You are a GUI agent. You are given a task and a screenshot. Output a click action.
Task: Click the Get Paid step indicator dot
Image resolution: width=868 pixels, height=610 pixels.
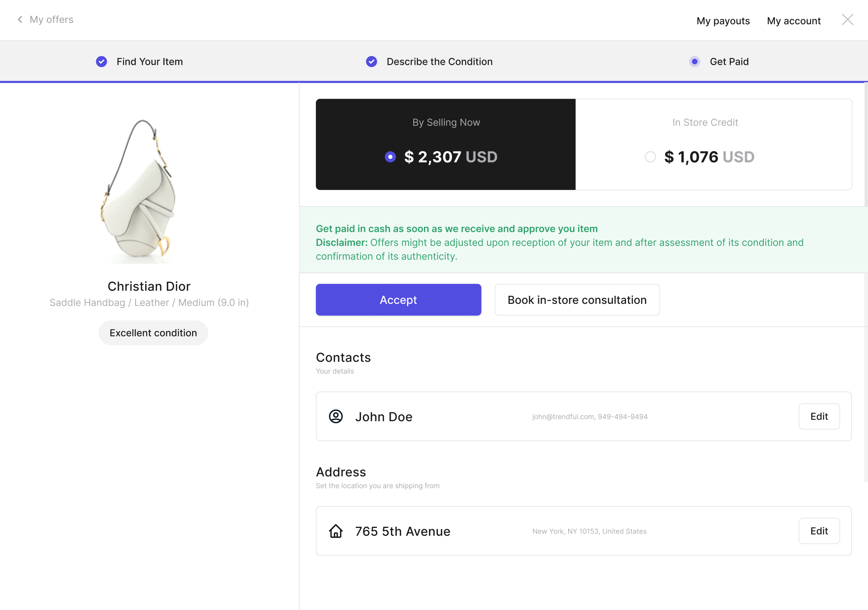695,61
